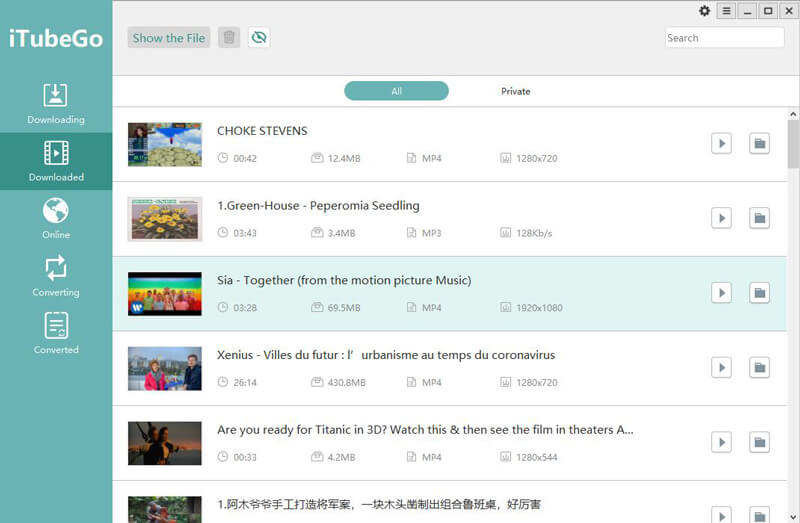The height and width of the screenshot is (523, 800).
Task: Play the Xenius Villes du futur video
Action: coord(721,367)
